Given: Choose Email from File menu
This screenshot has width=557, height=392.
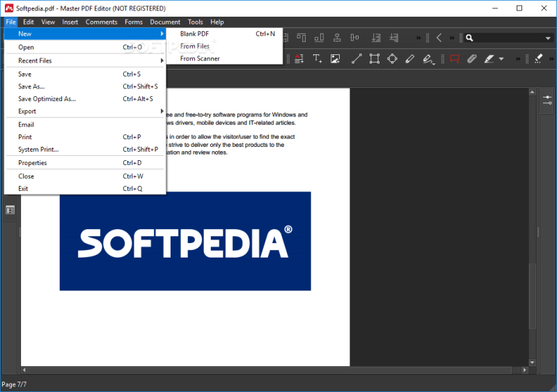Looking at the screenshot, I should point(85,125).
